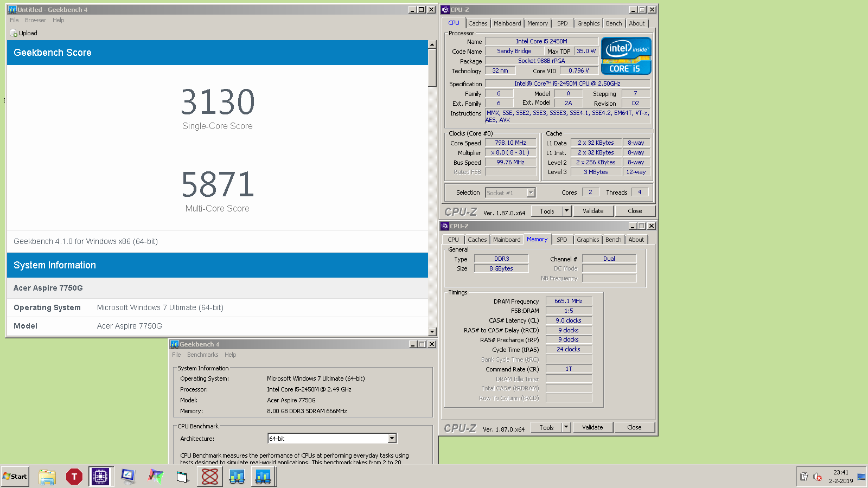Open Tools dropdown arrow in upper CPU-Z
The height and width of the screenshot is (488, 868).
coord(567,211)
